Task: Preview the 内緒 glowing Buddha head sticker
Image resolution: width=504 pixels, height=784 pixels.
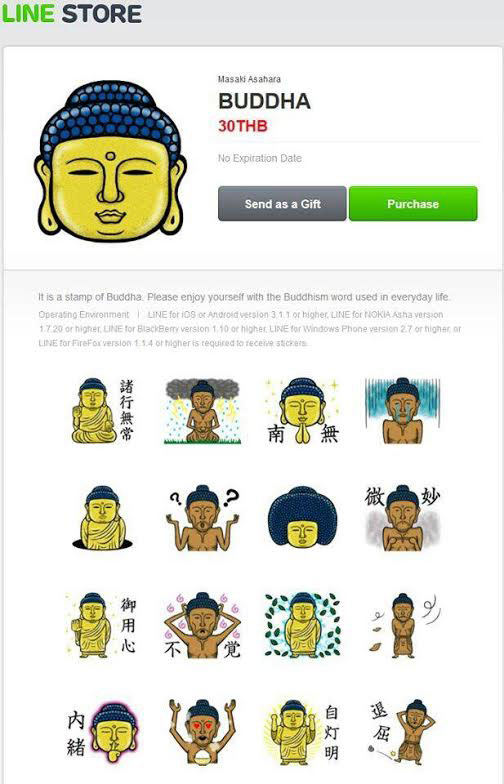Action: (x=102, y=732)
